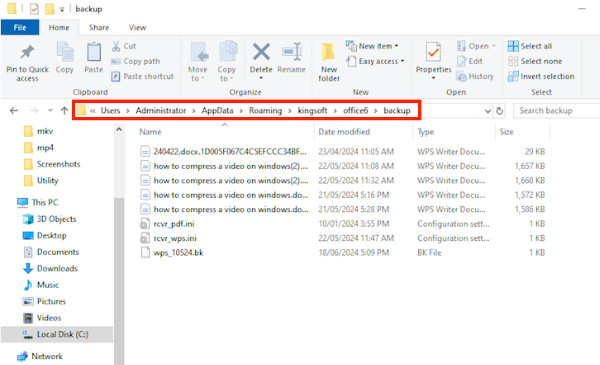Expand the Open button dropdown

pos(494,46)
